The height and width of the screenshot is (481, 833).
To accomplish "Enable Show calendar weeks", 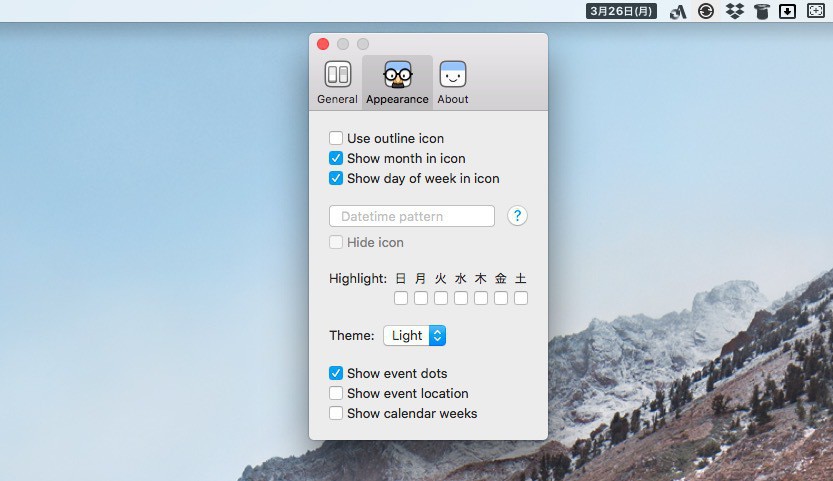I will pyautogui.click(x=336, y=414).
